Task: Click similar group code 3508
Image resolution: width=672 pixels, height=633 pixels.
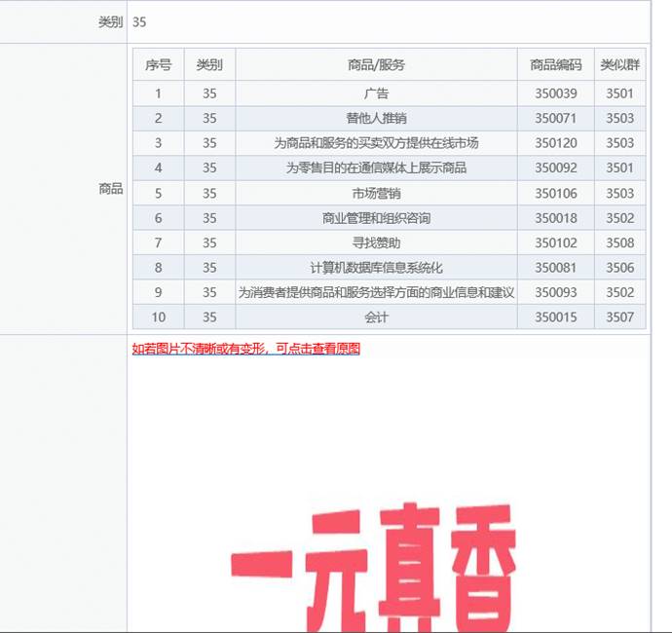Action: (619, 243)
